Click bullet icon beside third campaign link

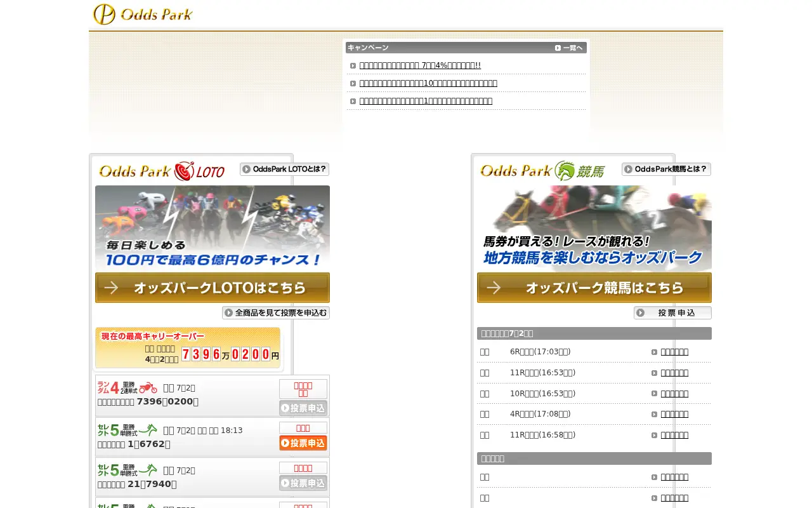[353, 101]
